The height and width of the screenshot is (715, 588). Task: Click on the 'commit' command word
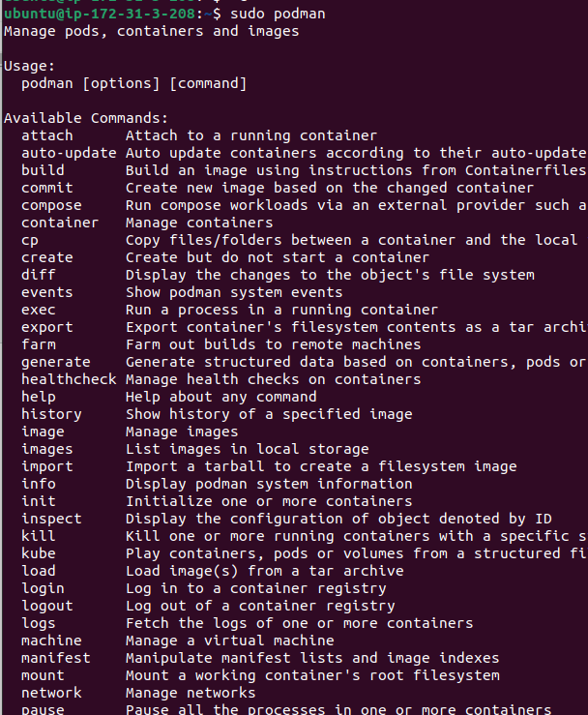[x=47, y=188]
